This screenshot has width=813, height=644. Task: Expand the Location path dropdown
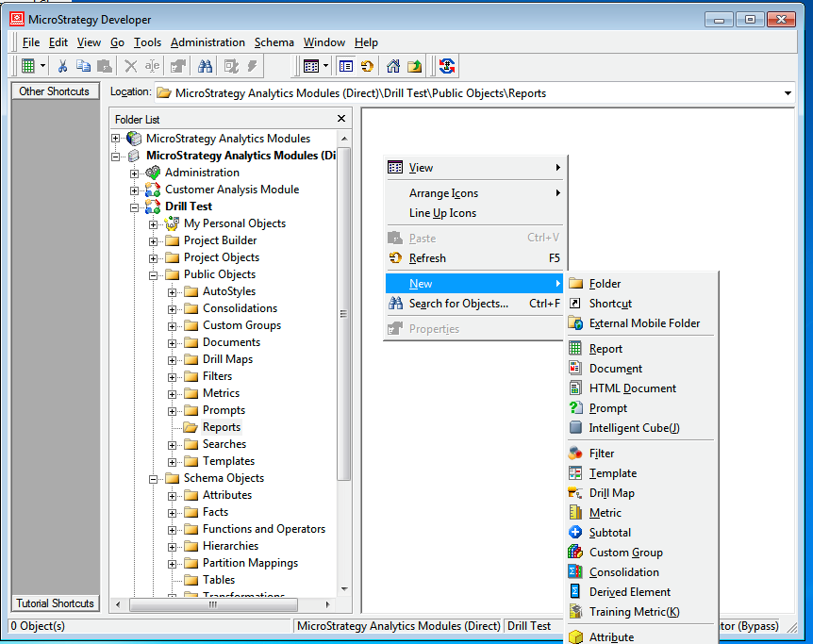(x=788, y=93)
